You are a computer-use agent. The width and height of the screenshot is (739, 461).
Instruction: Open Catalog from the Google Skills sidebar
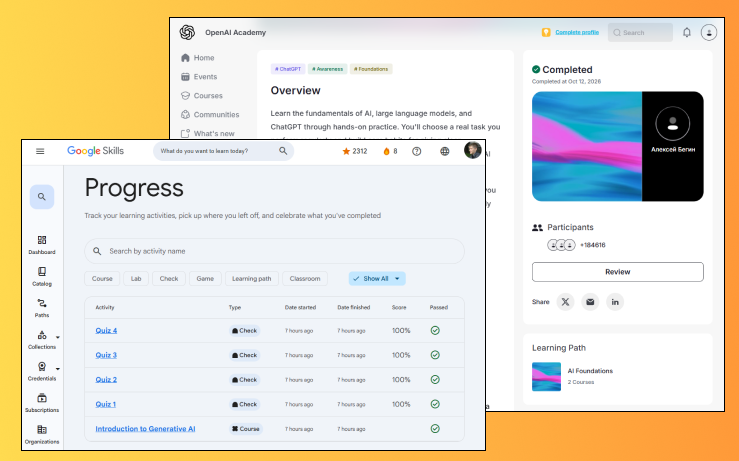tap(42, 277)
